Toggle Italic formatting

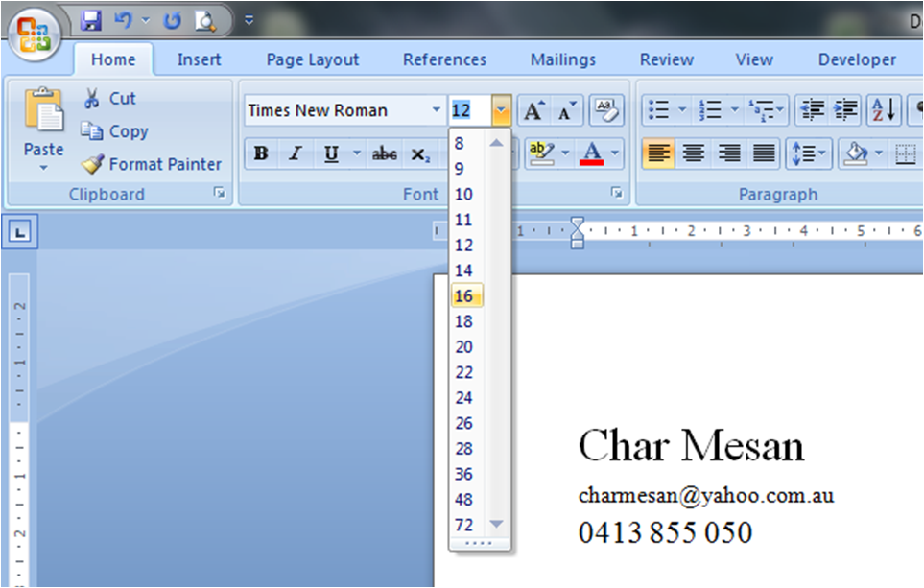coord(296,153)
